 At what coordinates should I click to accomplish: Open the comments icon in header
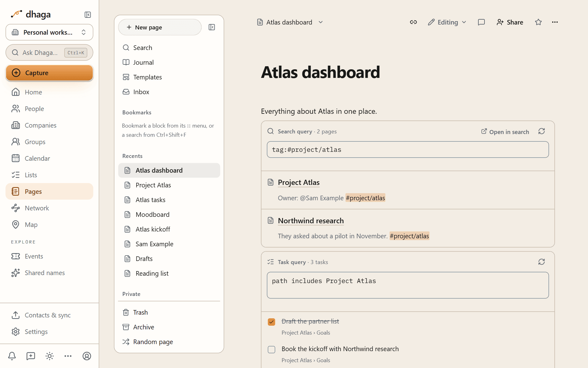pyautogui.click(x=481, y=22)
